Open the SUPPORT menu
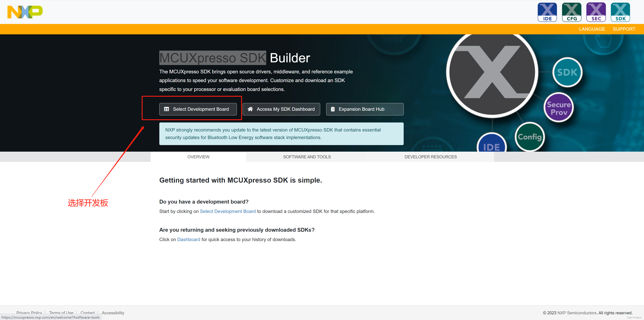This screenshot has width=644, height=320. 624,29
